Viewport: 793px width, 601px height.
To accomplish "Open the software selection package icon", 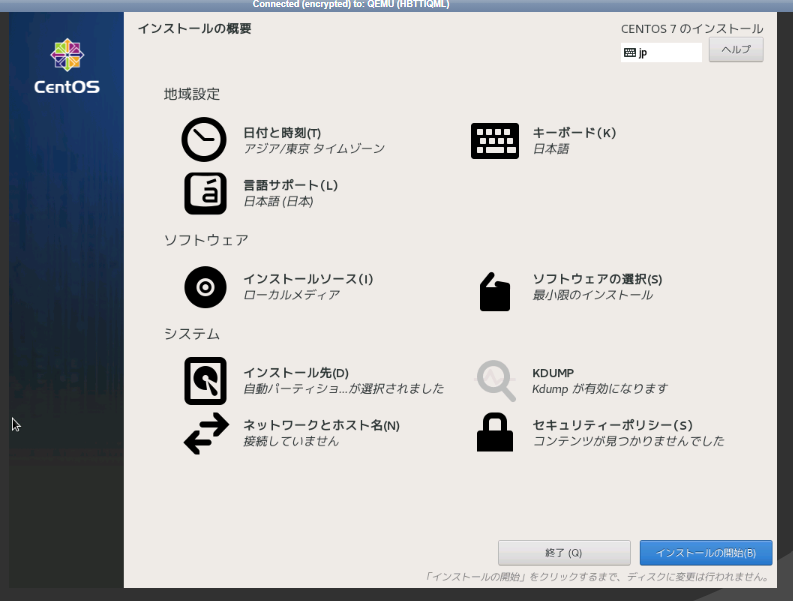I will point(495,292).
